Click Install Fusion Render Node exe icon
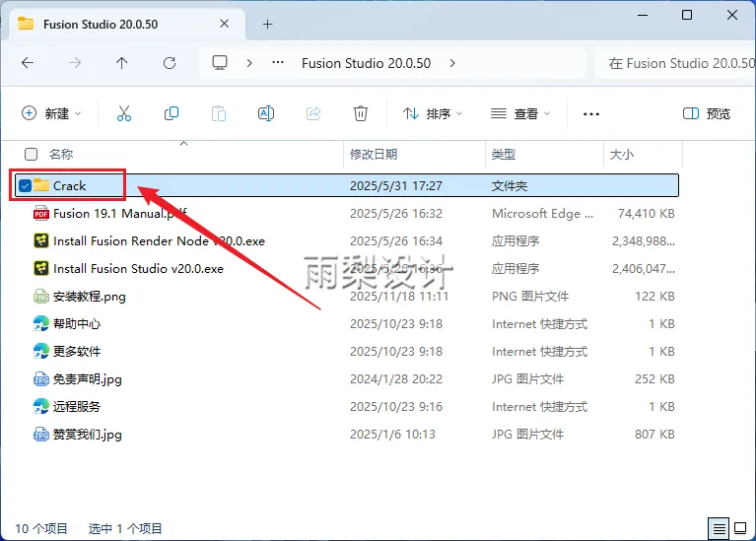The width and height of the screenshot is (756, 541). pyautogui.click(x=41, y=240)
